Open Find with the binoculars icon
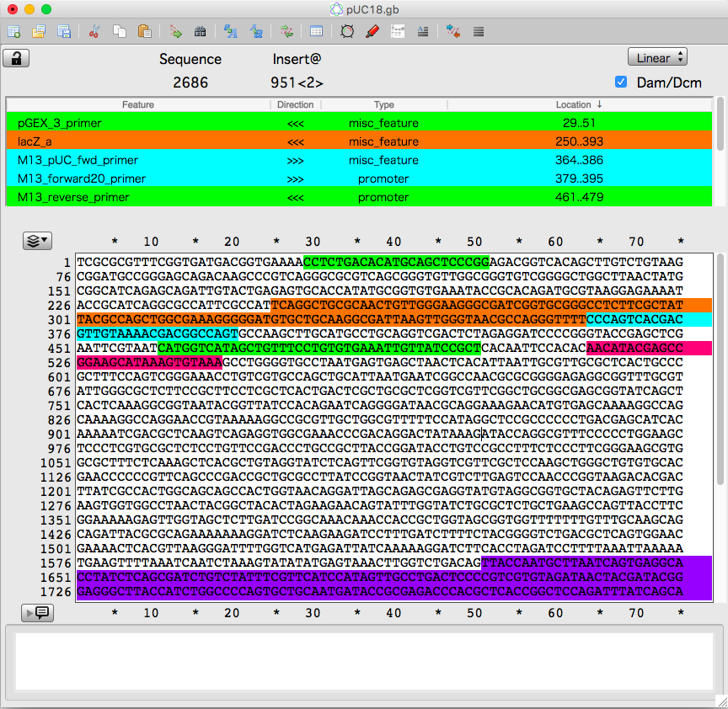The width and height of the screenshot is (728, 709). click(200, 31)
